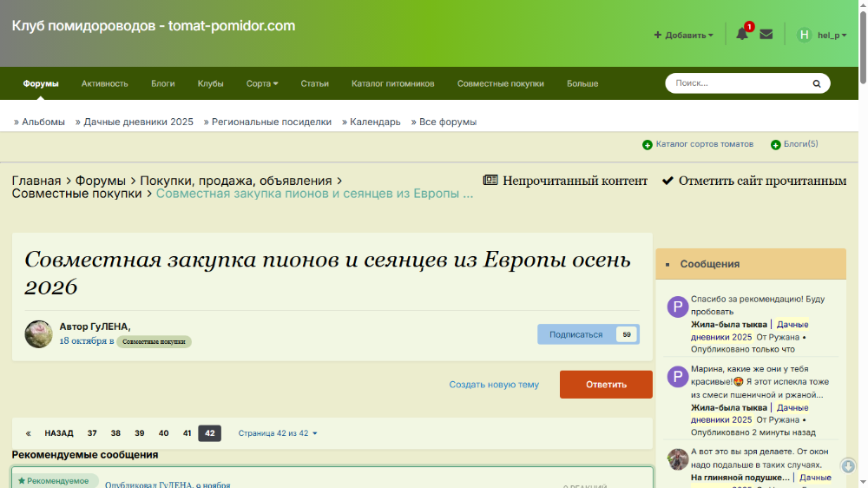
Task: Open the hel_p user menu
Action: (x=822, y=36)
